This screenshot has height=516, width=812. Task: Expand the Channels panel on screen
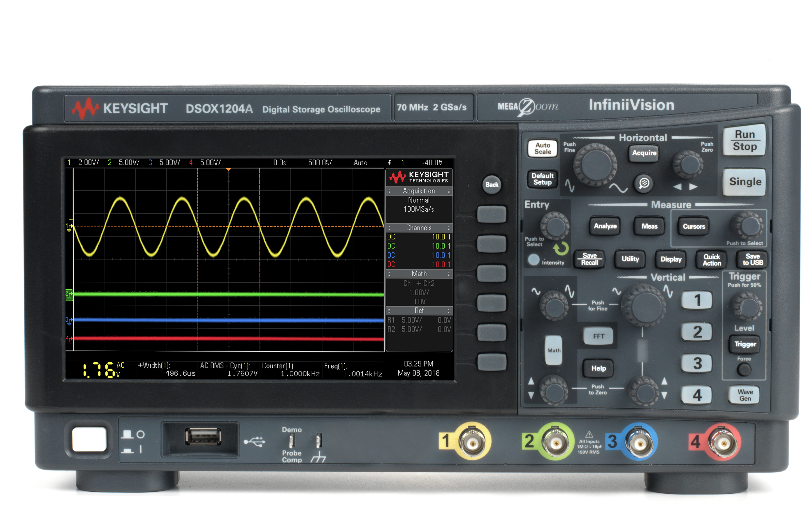tap(419, 228)
